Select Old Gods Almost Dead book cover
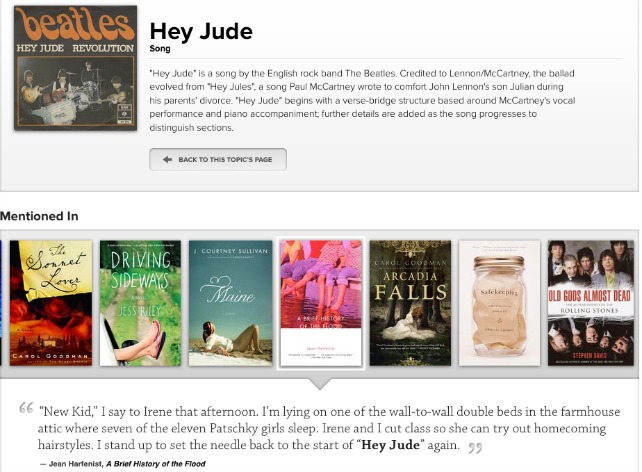Viewport: 642px width, 472px height. pos(590,303)
